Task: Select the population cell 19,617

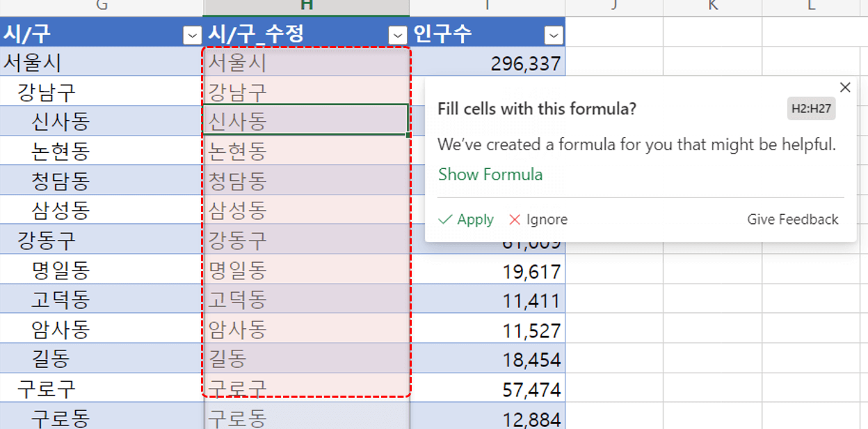Action: tap(487, 270)
